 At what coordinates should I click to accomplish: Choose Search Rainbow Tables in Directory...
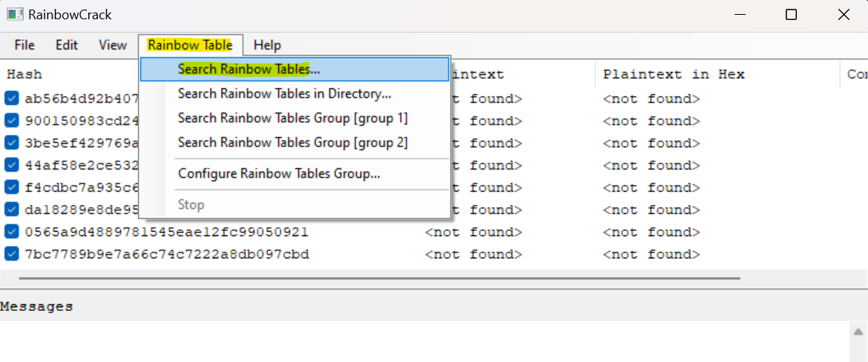[x=294, y=94]
